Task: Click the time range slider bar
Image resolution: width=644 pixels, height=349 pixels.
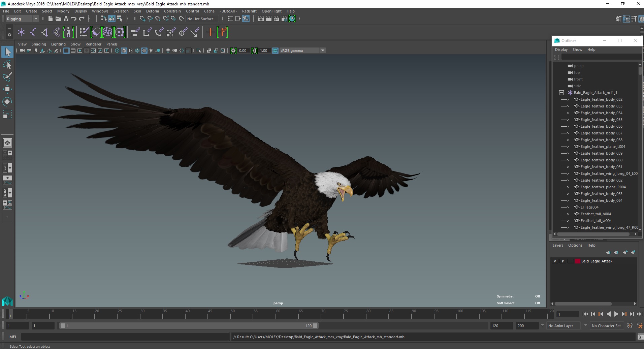Action: pos(189,326)
